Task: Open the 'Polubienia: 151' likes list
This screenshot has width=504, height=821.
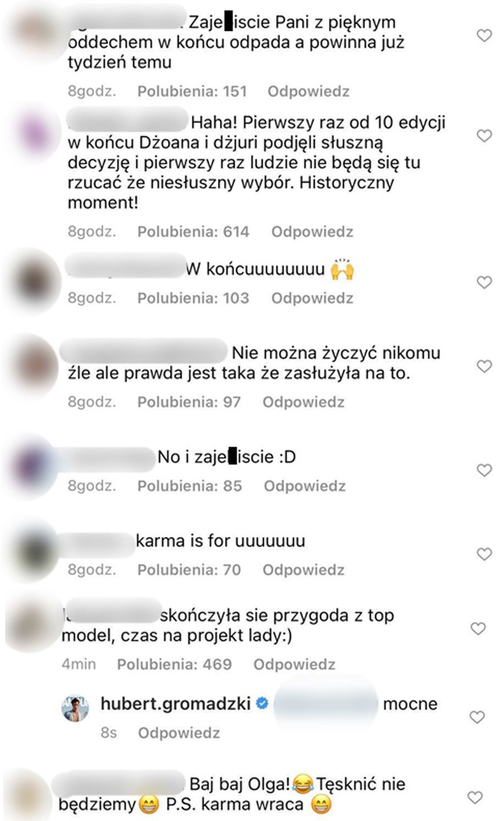Action: [192, 91]
